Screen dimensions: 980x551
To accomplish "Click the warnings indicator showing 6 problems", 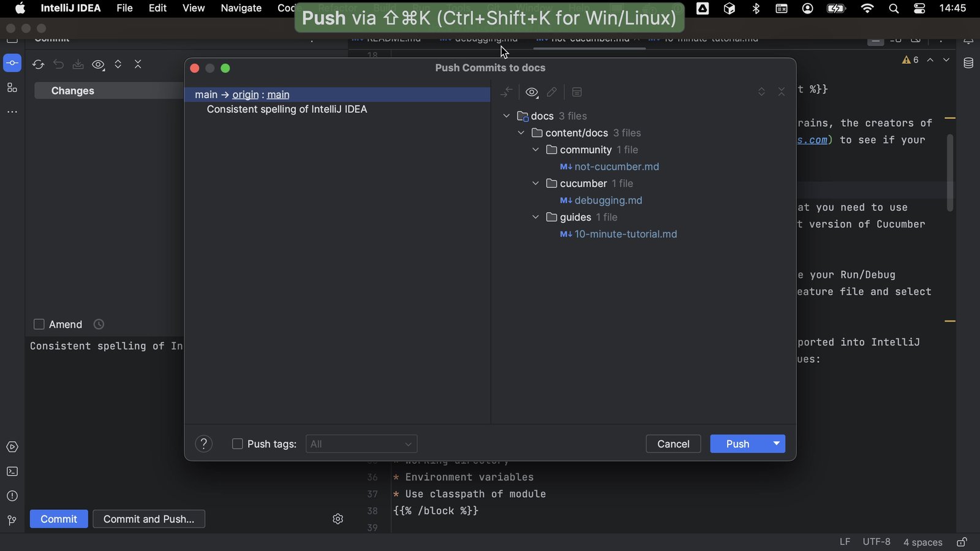I will (x=910, y=60).
